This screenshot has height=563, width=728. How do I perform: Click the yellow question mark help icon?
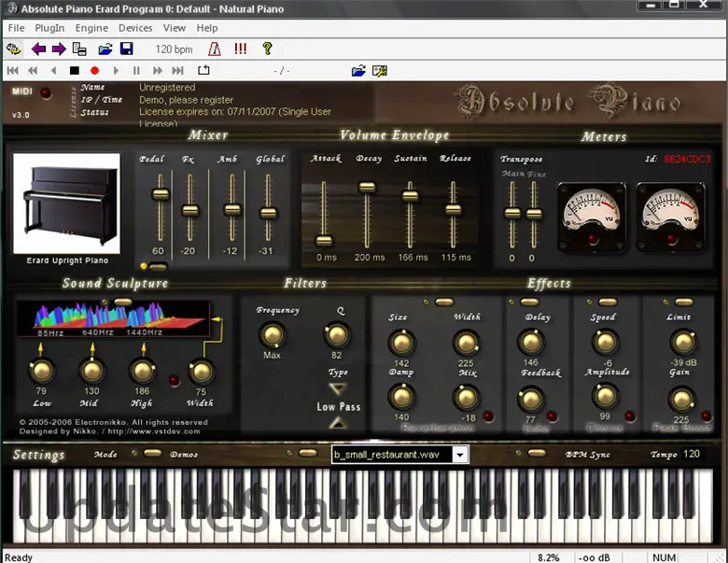[x=267, y=49]
